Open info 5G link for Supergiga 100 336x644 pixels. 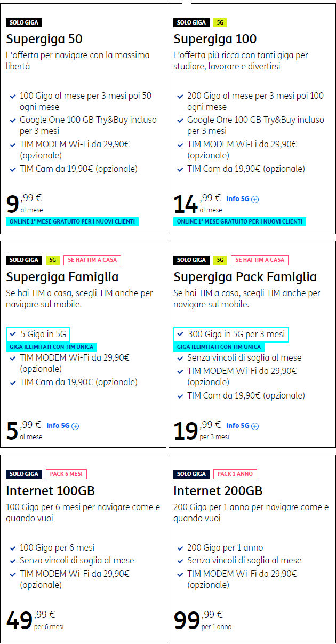tap(238, 199)
